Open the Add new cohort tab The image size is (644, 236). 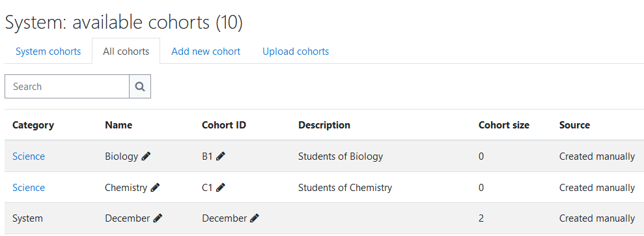point(206,52)
